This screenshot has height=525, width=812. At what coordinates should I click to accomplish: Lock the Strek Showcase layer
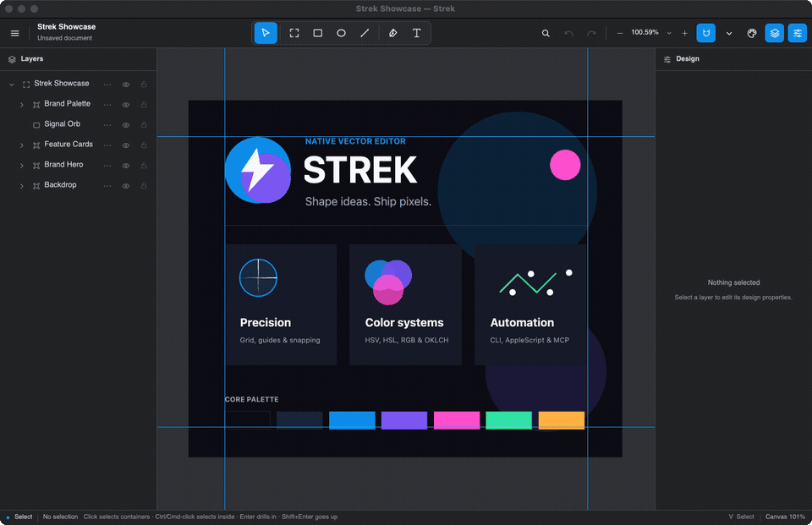click(144, 85)
